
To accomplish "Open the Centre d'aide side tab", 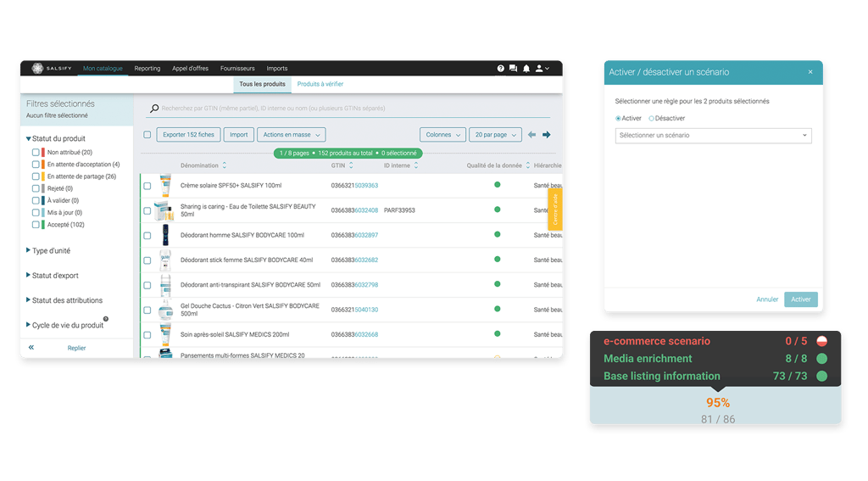I will coord(555,209).
